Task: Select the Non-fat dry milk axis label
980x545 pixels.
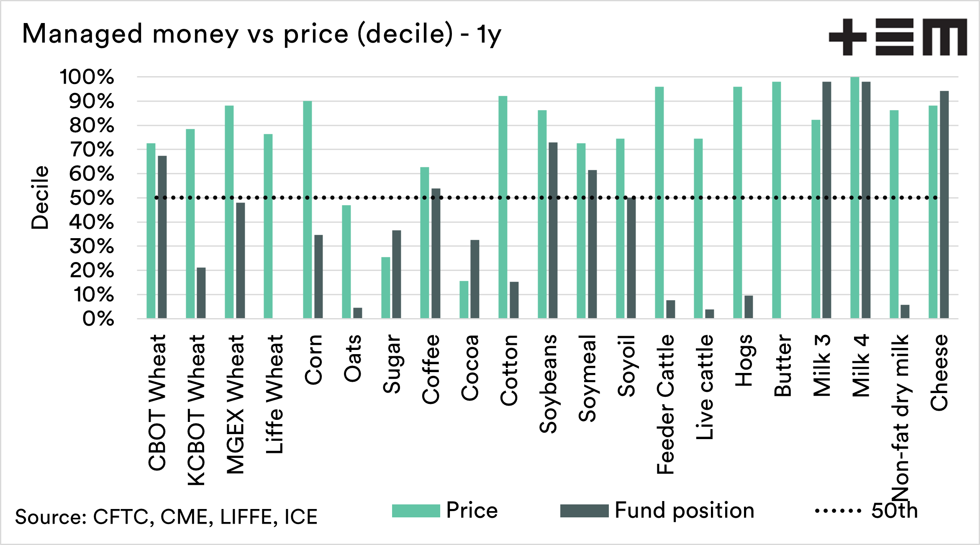Action: (900, 417)
